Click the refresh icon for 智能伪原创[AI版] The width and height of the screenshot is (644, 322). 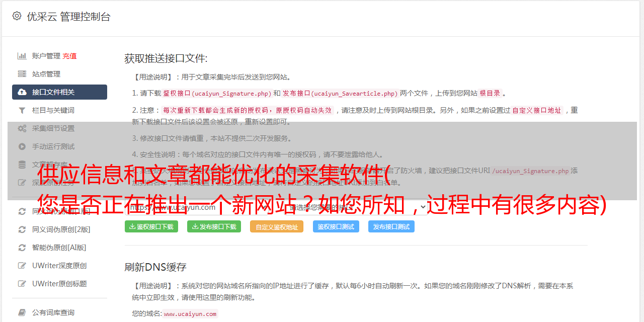click(22, 248)
